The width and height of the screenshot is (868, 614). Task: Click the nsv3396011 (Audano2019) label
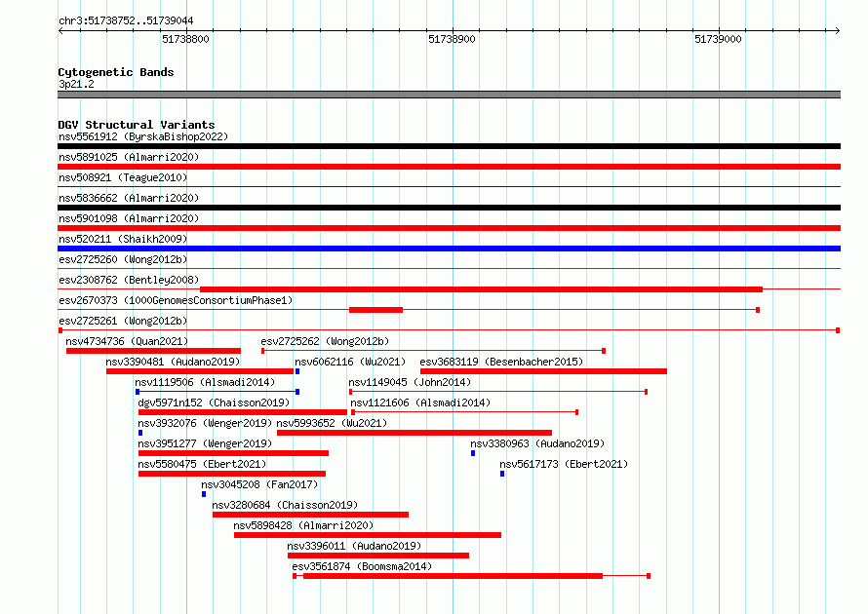click(x=354, y=546)
